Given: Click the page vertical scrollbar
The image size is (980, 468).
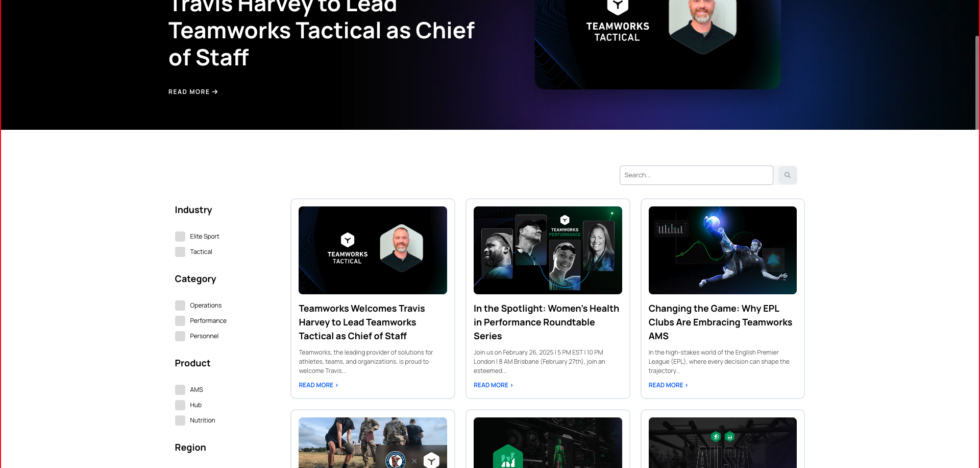Looking at the screenshot, I should (x=977, y=82).
